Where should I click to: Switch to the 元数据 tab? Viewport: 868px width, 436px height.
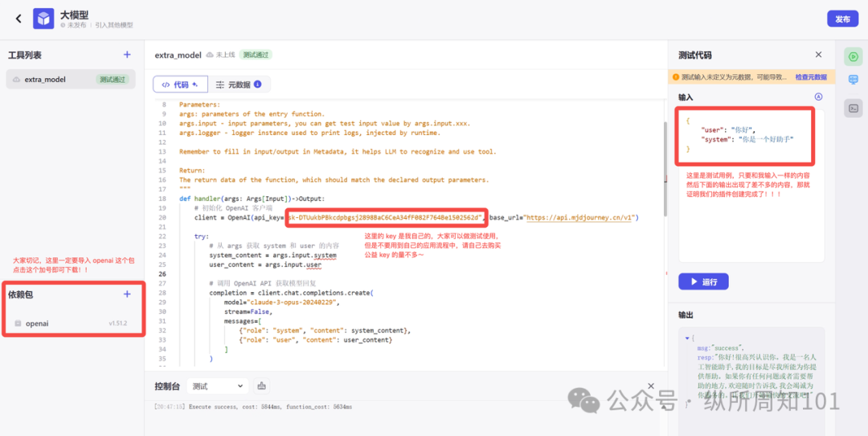coord(233,84)
